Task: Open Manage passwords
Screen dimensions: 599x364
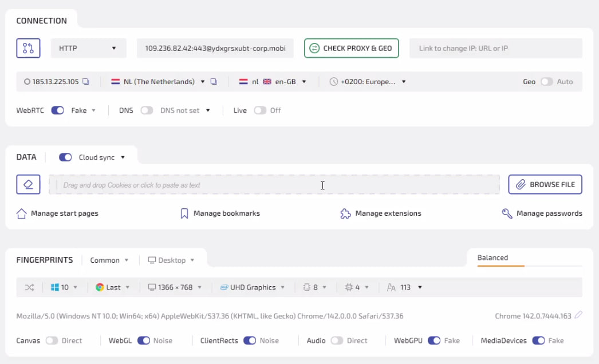Action: [542, 213]
